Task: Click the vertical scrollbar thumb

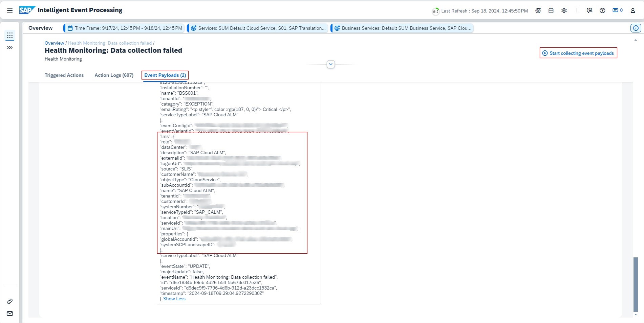Action: [x=636, y=284]
